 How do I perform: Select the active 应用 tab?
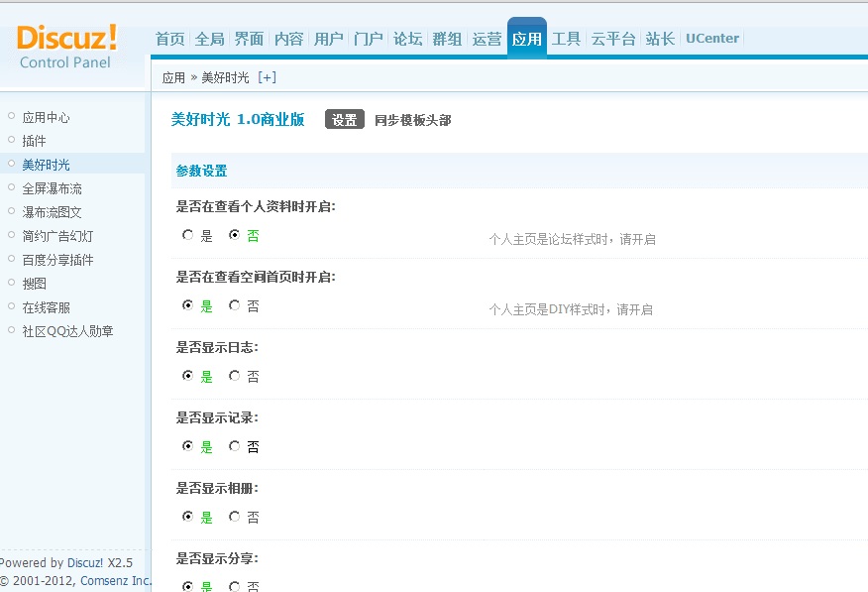point(527,38)
